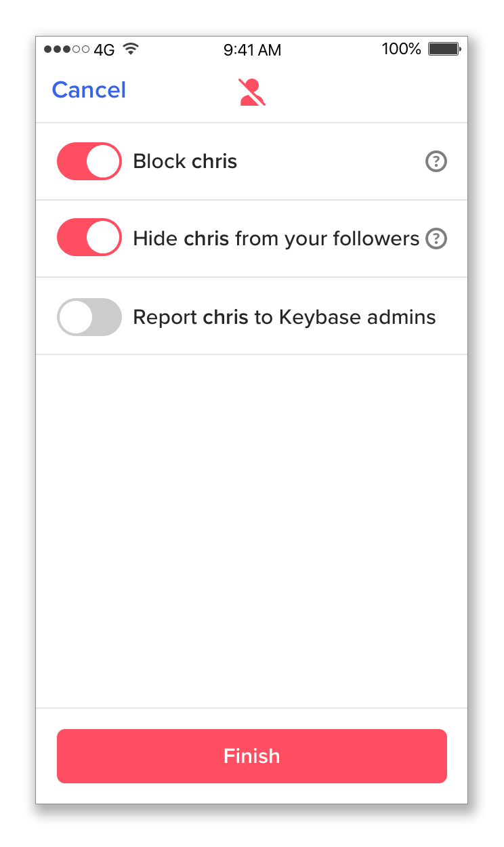This screenshot has height=847, width=504.
Task: Tap the blank area below the Report option
Action: (252, 531)
